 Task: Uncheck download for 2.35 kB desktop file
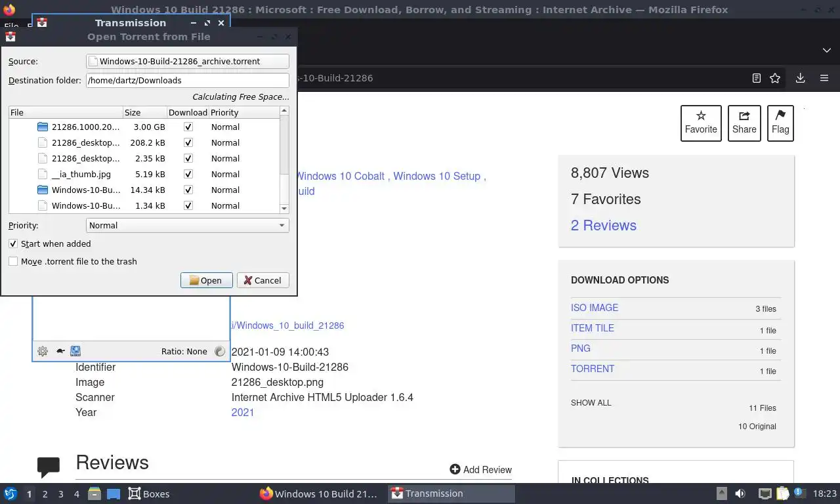[188, 158]
